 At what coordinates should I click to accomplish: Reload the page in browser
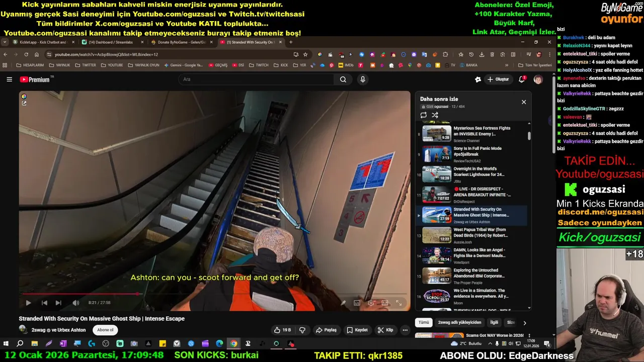point(26,54)
